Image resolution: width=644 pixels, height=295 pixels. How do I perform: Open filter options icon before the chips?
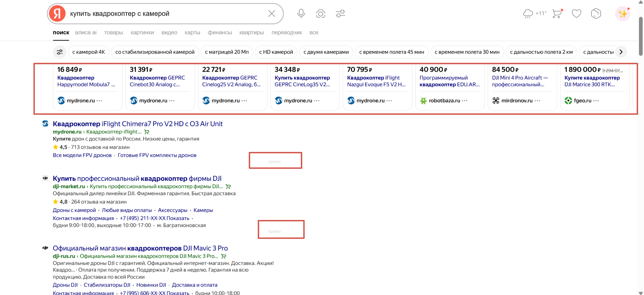[x=60, y=52]
